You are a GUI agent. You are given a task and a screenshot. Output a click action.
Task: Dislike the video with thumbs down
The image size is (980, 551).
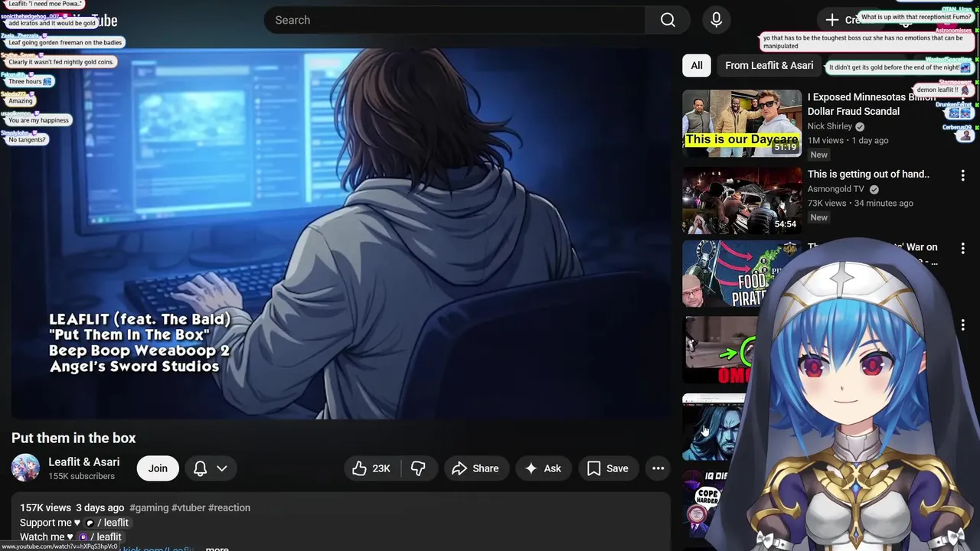[x=418, y=468]
